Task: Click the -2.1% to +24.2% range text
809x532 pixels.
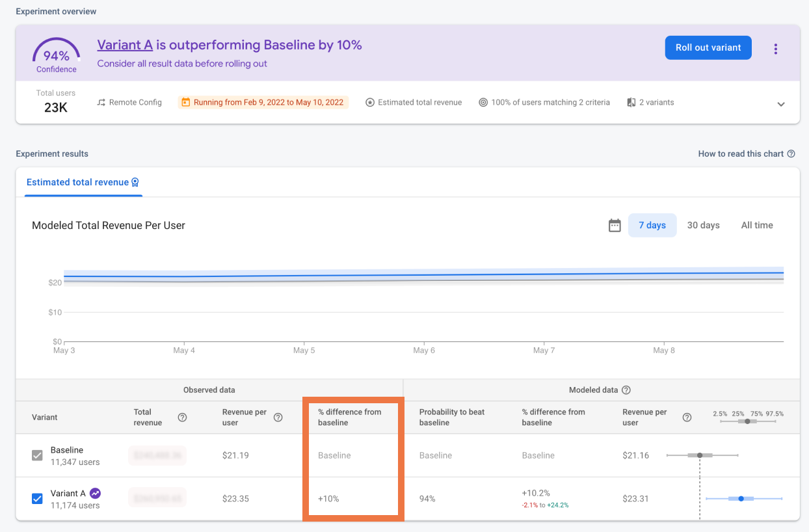Action: tap(545, 505)
